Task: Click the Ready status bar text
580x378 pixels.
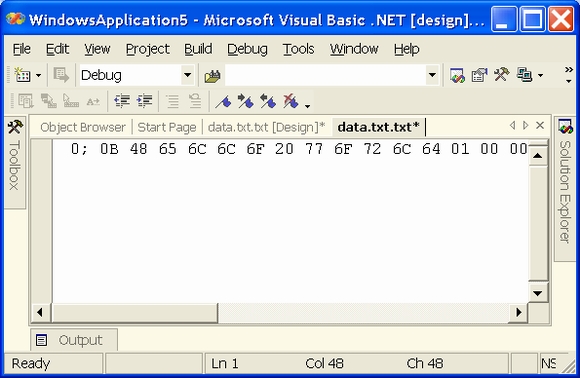Action: pos(31,364)
